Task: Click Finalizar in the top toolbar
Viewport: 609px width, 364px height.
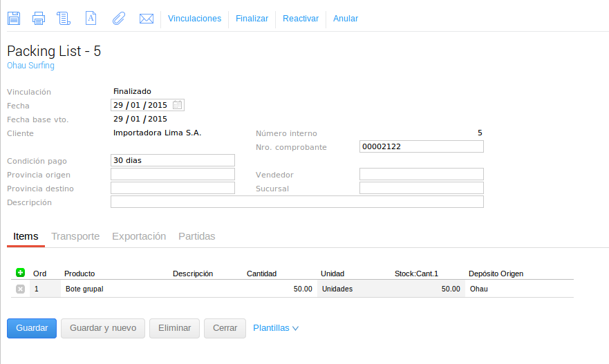Action: pos(252,19)
